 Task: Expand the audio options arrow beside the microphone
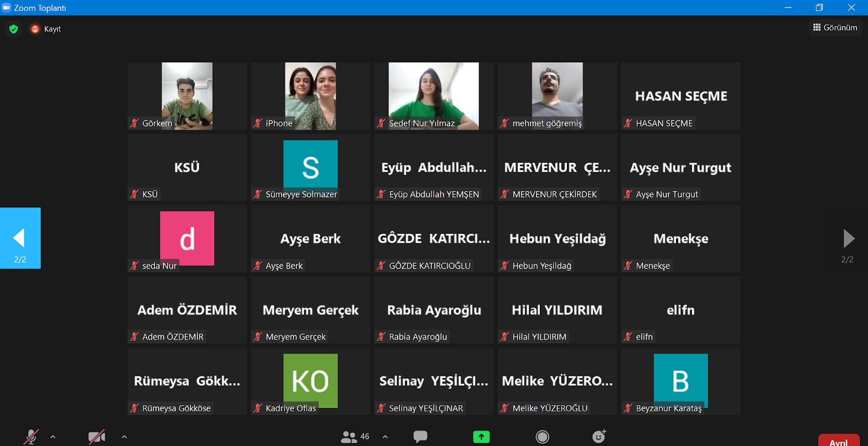click(x=53, y=437)
